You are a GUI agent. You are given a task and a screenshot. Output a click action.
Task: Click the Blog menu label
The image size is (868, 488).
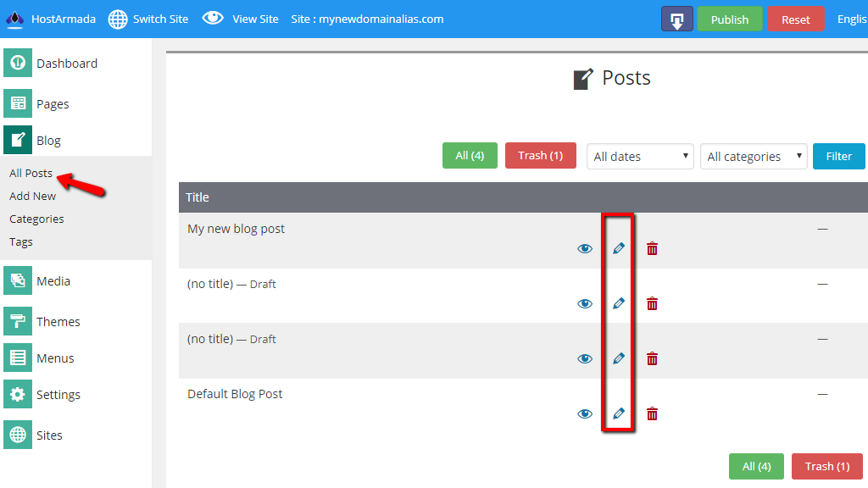[48, 141]
